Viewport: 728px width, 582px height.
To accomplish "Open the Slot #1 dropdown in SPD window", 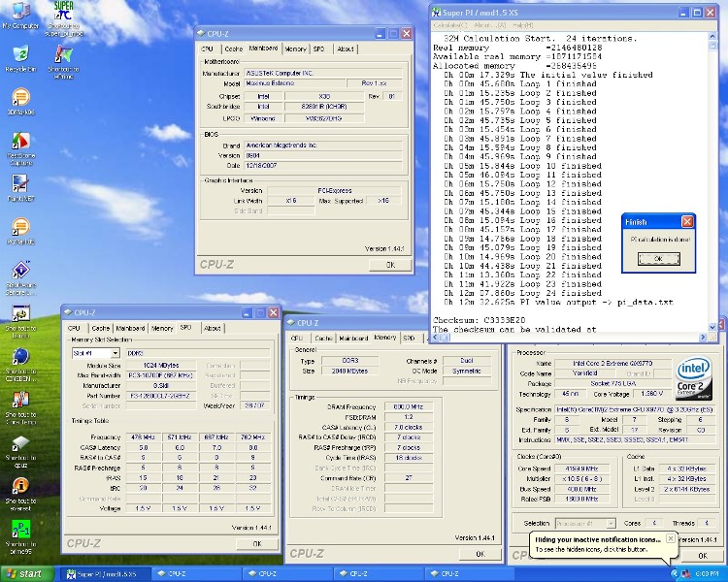I will [115, 354].
